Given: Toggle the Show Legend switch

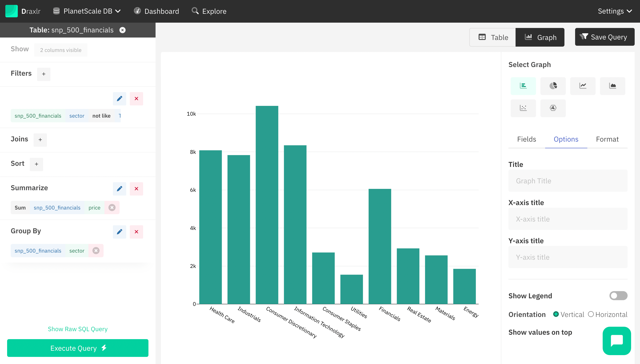Looking at the screenshot, I should click(618, 295).
